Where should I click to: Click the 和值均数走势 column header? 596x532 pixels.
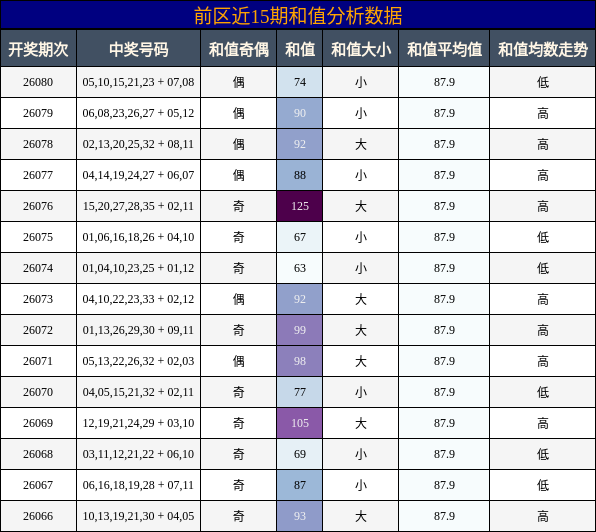[543, 49]
